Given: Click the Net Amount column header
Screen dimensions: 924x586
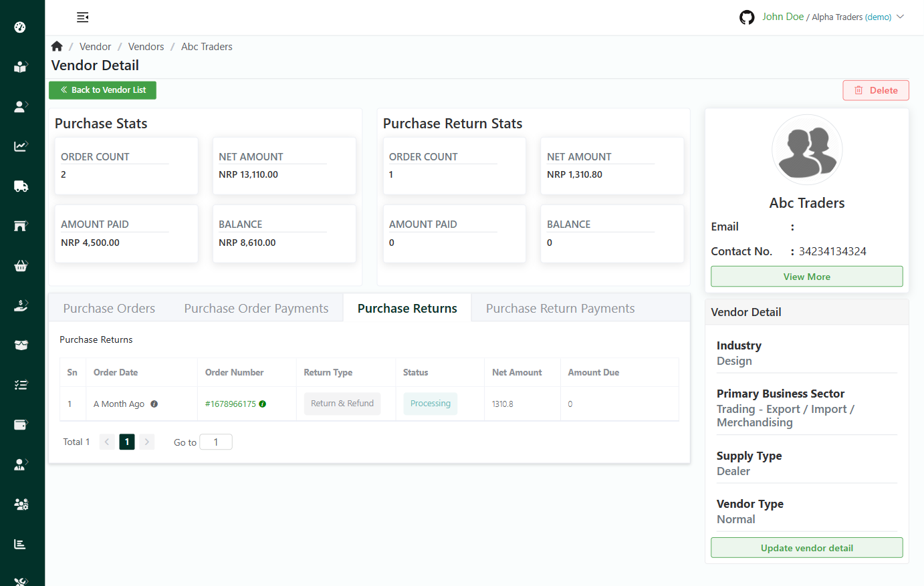Looking at the screenshot, I should point(517,372).
